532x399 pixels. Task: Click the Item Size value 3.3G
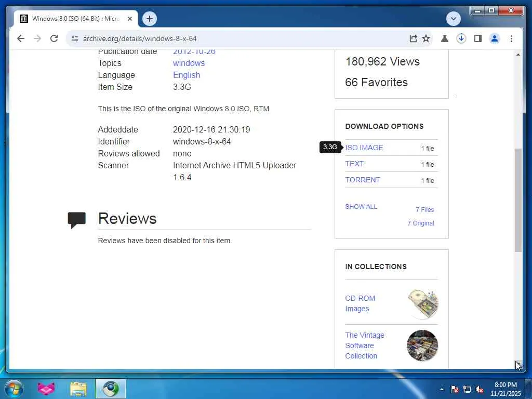[182, 87]
